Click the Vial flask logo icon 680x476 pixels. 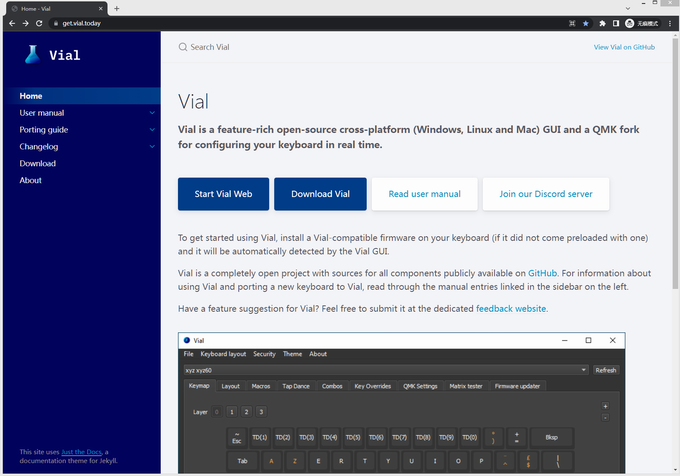point(31,55)
